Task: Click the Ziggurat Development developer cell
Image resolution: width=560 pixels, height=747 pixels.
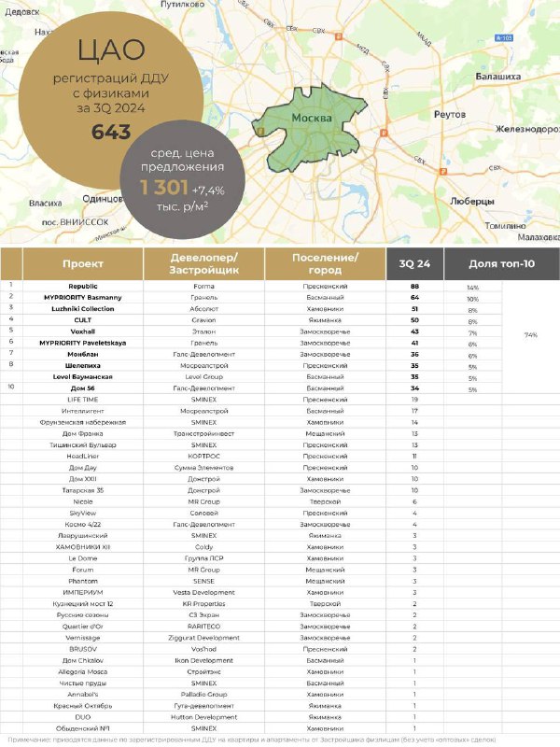Action: pyautogui.click(x=203, y=638)
